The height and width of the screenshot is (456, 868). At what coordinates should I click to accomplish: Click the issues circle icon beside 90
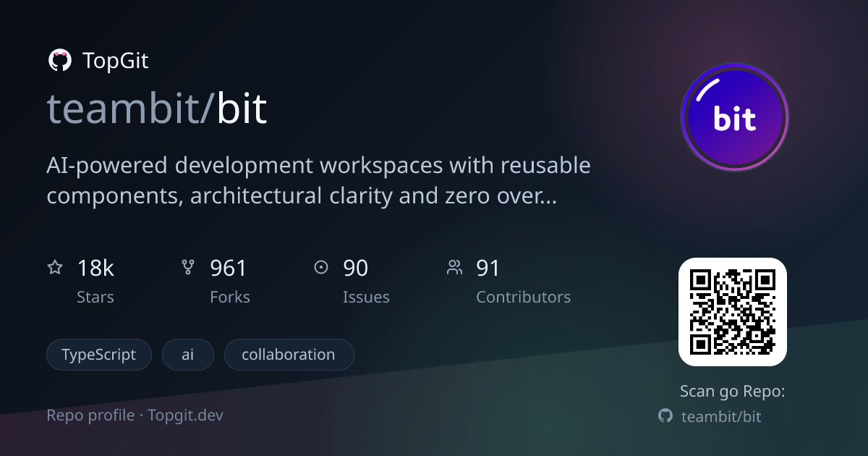pos(321,268)
